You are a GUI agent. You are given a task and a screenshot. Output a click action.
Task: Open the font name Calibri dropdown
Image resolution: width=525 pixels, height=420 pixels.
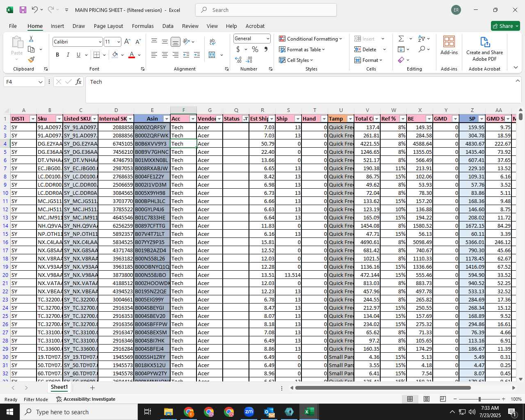point(100,42)
